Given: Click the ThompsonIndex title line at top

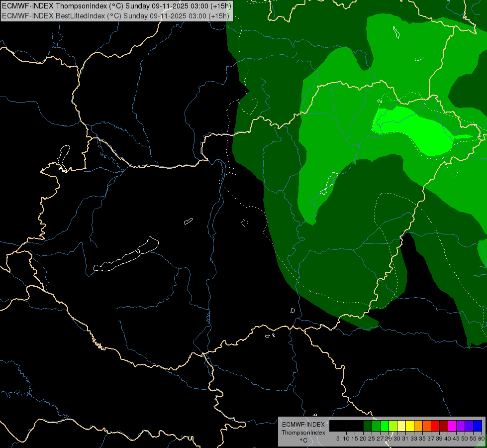Looking at the screenshot, I should 116,6.
